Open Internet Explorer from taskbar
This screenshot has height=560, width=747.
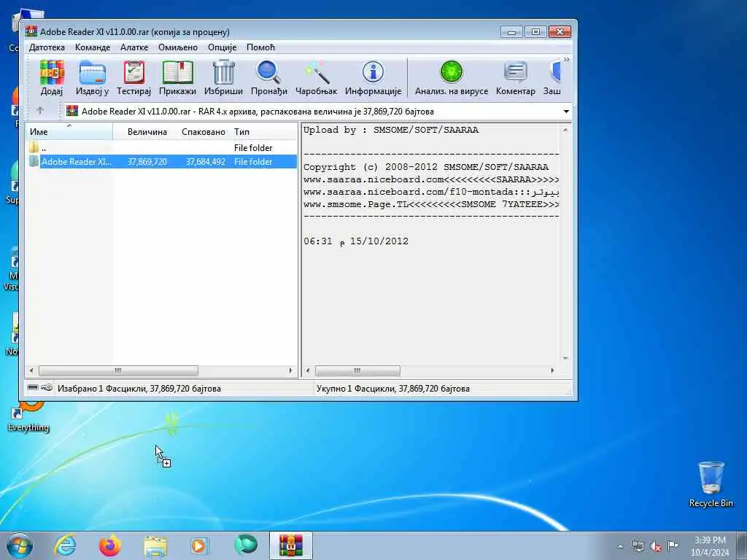[65, 545]
